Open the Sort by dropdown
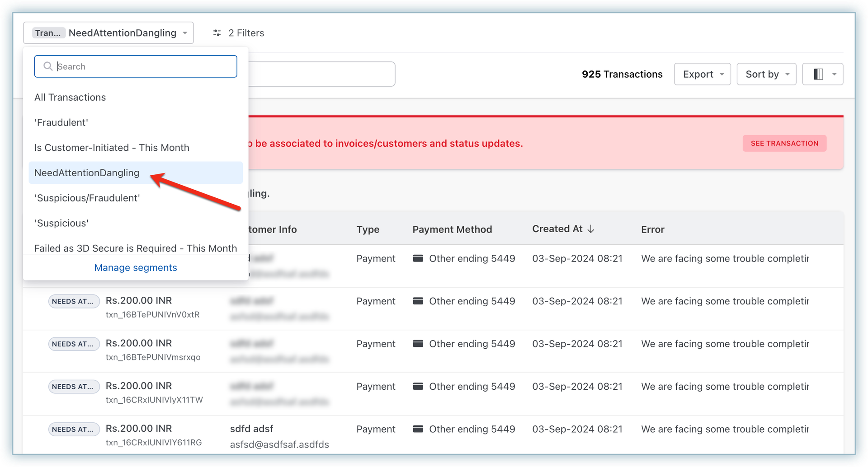The height and width of the screenshot is (467, 868). pyautogui.click(x=766, y=74)
